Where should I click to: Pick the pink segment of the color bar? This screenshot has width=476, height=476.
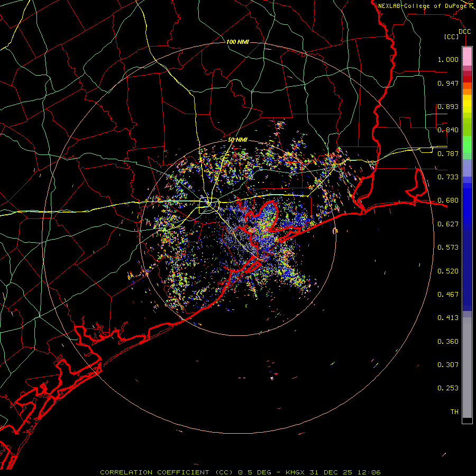tap(467, 57)
